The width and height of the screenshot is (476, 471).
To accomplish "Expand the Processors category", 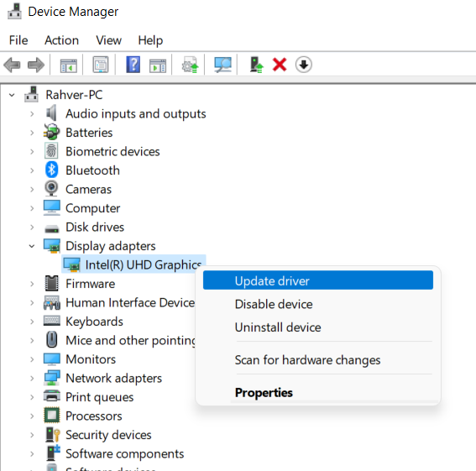I will click(x=32, y=416).
